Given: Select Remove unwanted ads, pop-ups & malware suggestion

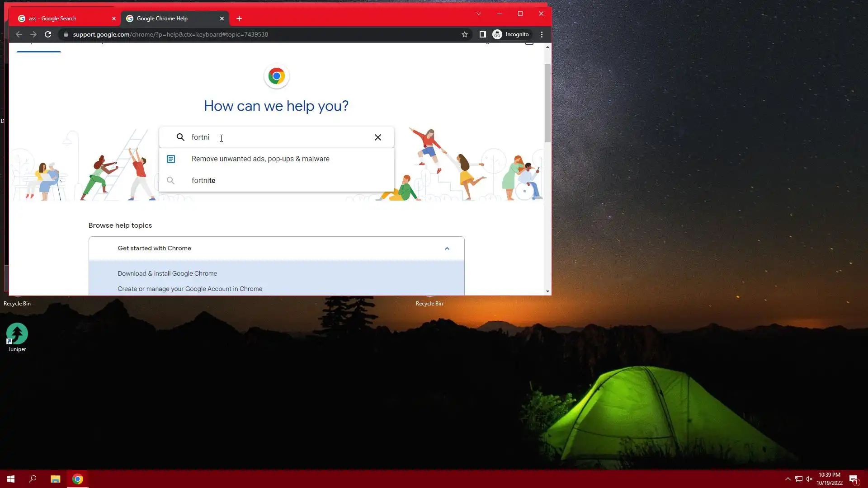Looking at the screenshot, I should coord(260,159).
